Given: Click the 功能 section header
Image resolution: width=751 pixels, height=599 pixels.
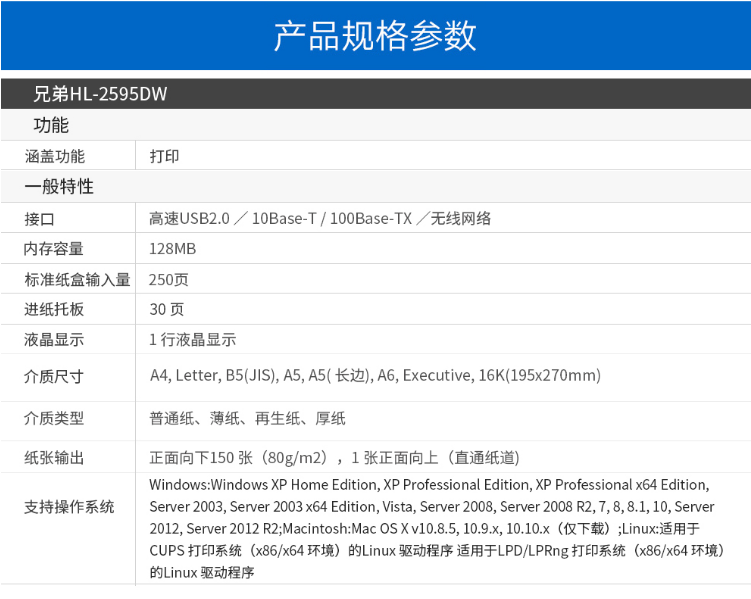Looking at the screenshot, I should coord(51,125).
